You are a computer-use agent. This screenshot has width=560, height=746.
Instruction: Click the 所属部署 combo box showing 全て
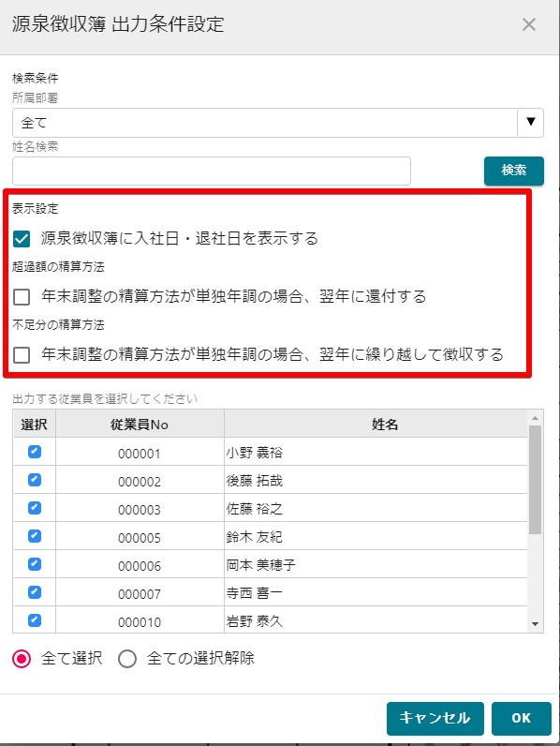point(277,123)
